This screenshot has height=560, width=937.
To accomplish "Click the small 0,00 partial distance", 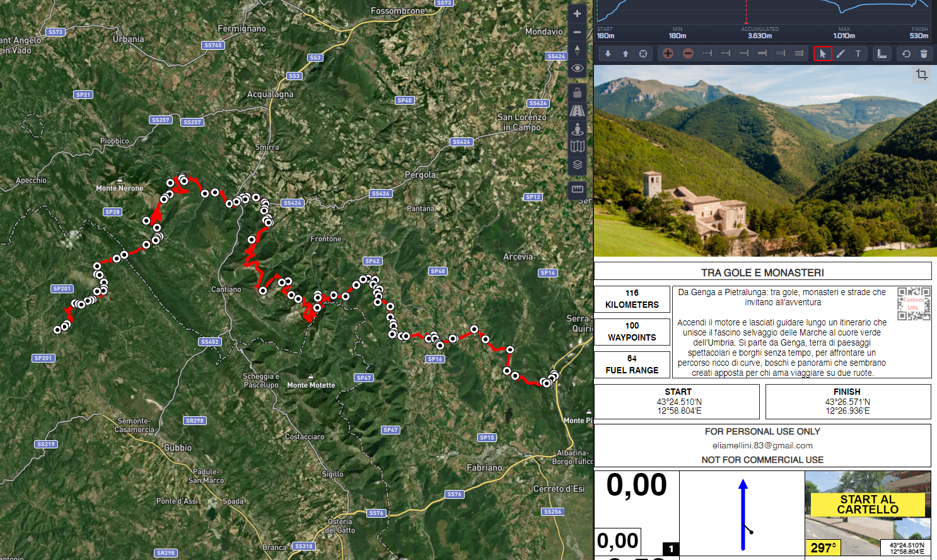I will (617, 541).
